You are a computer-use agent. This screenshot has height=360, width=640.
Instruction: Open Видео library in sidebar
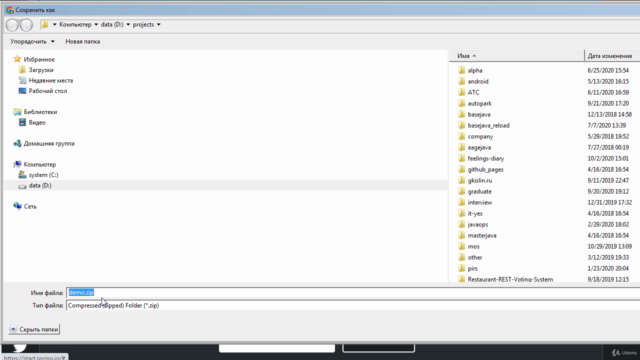pos(37,122)
